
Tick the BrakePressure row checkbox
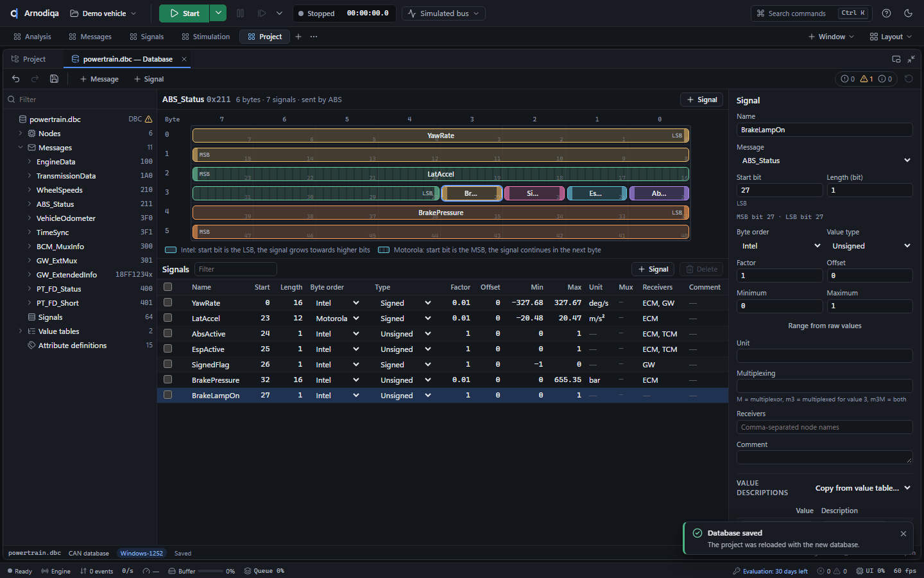[x=168, y=380]
